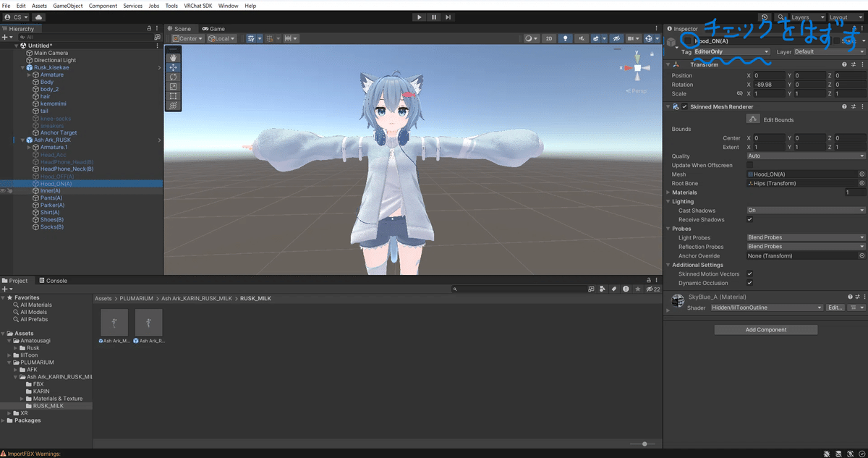The width and height of the screenshot is (868, 458).
Task: Open Tag dropdown showing EditorOnly
Action: tap(732, 52)
